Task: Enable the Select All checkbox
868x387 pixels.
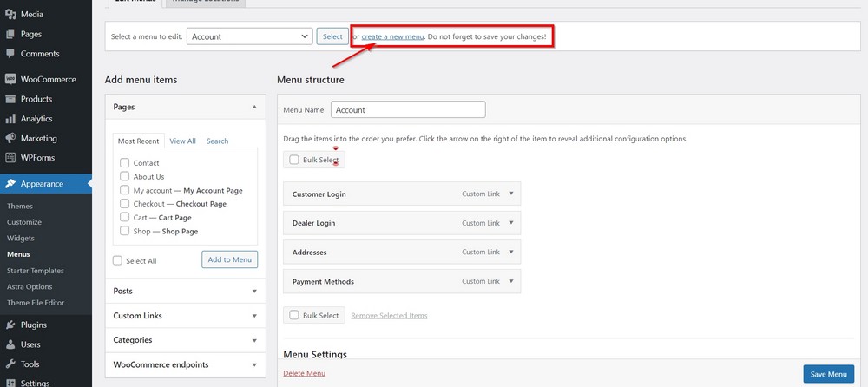Action: (117, 261)
